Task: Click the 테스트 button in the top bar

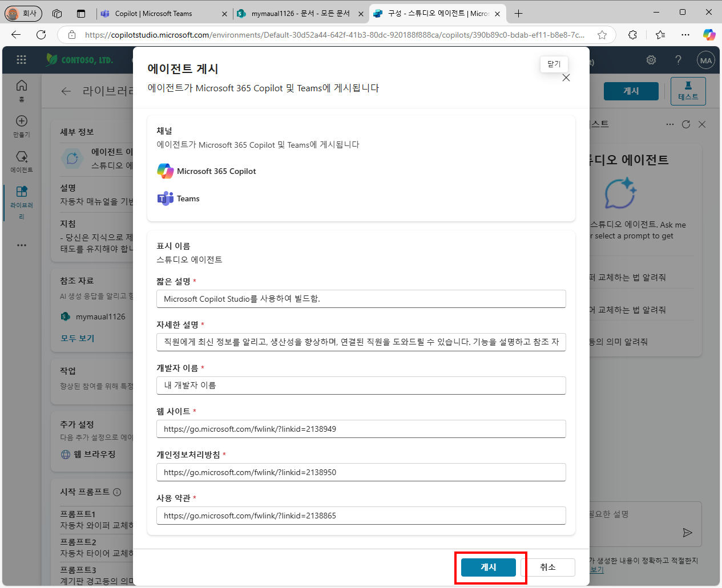Action: click(688, 91)
